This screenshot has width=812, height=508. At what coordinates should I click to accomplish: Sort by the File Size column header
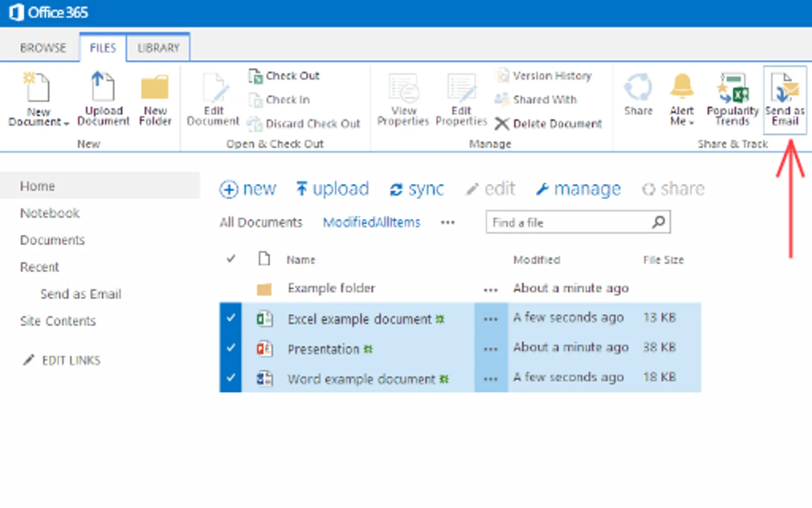click(663, 260)
